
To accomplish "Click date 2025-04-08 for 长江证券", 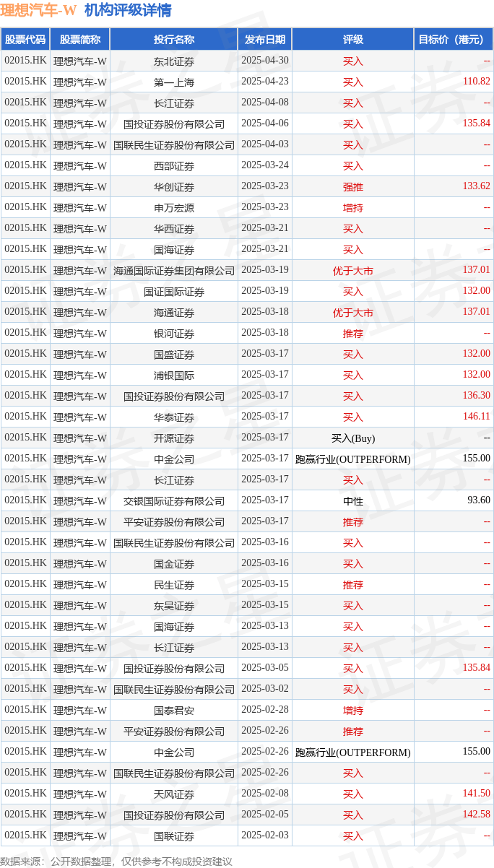I will [265, 103].
